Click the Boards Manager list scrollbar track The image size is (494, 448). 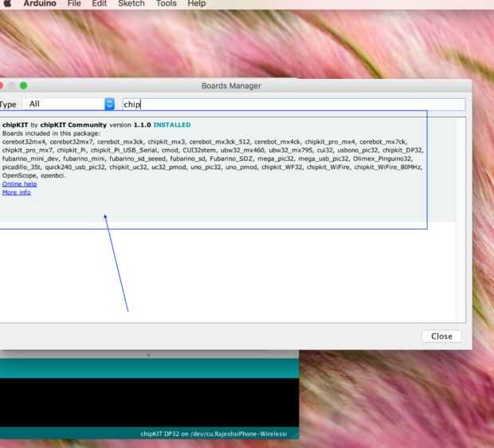tap(461, 220)
